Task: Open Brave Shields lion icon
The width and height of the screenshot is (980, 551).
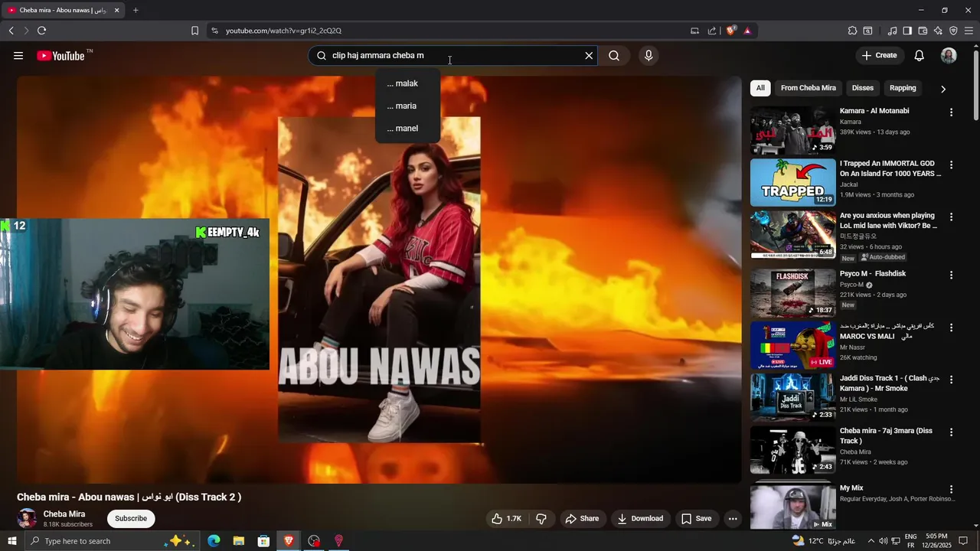Action: 730,31
